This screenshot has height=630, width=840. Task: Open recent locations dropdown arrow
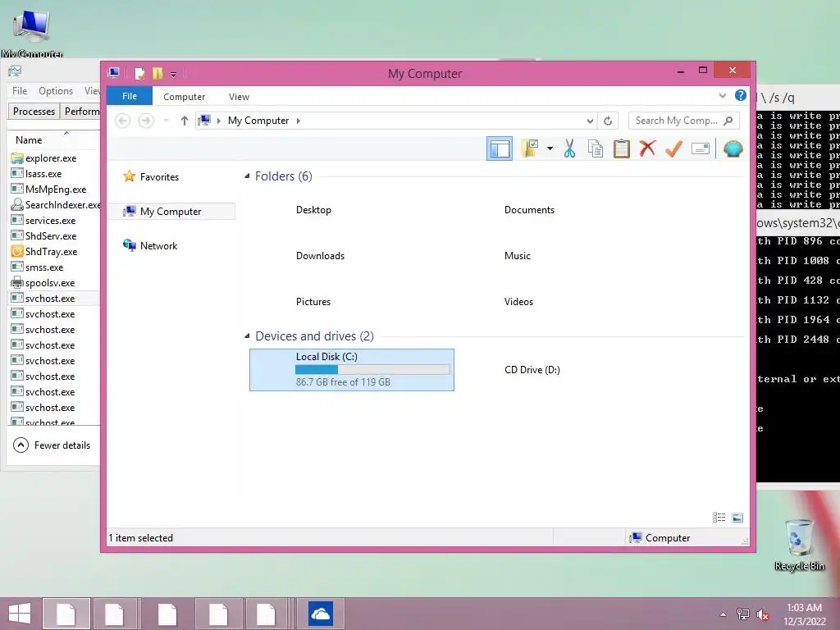[166, 121]
